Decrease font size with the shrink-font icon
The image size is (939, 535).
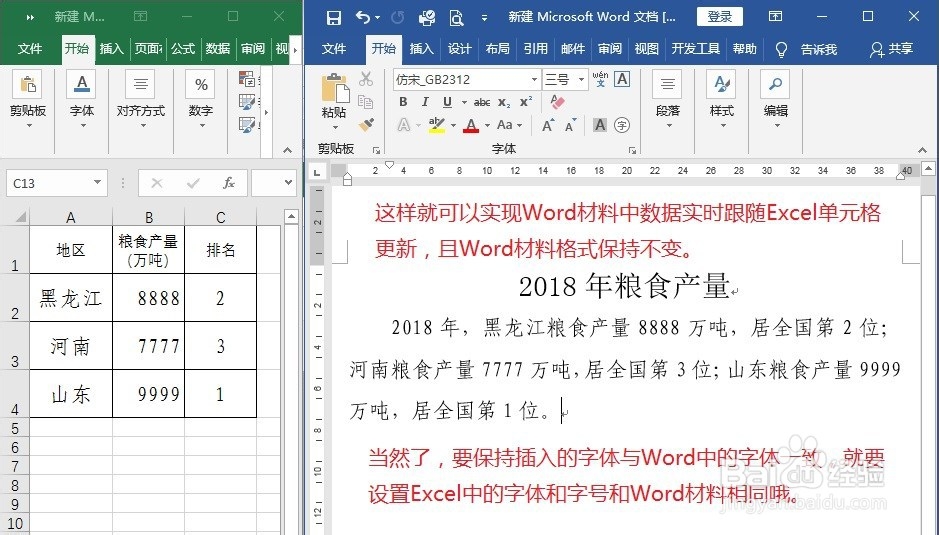click(570, 125)
